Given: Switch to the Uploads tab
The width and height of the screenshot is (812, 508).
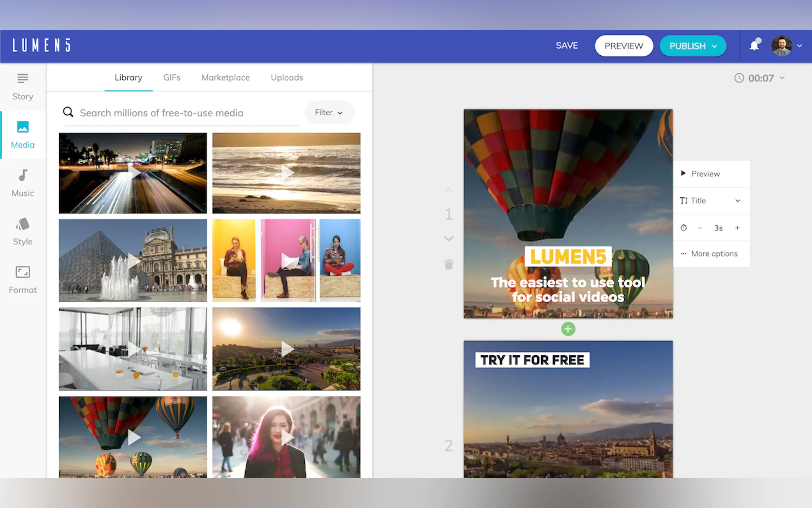Looking at the screenshot, I should 287,78.
